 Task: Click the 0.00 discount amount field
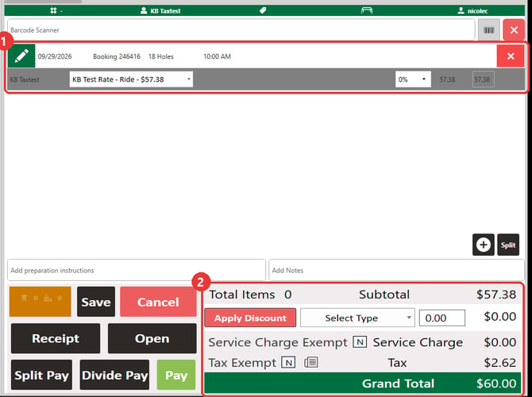pyautogui.click(x=441, y=318)
